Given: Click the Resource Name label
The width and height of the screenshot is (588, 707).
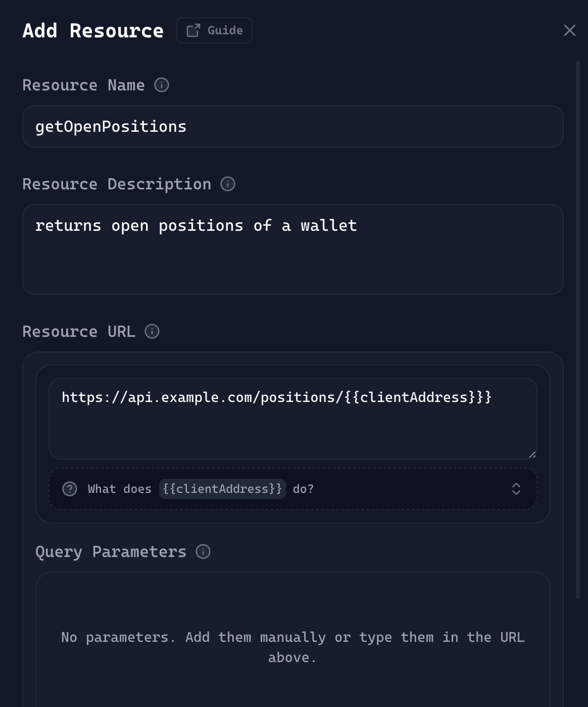Looking at the screenshot, I should click(83, 85).
